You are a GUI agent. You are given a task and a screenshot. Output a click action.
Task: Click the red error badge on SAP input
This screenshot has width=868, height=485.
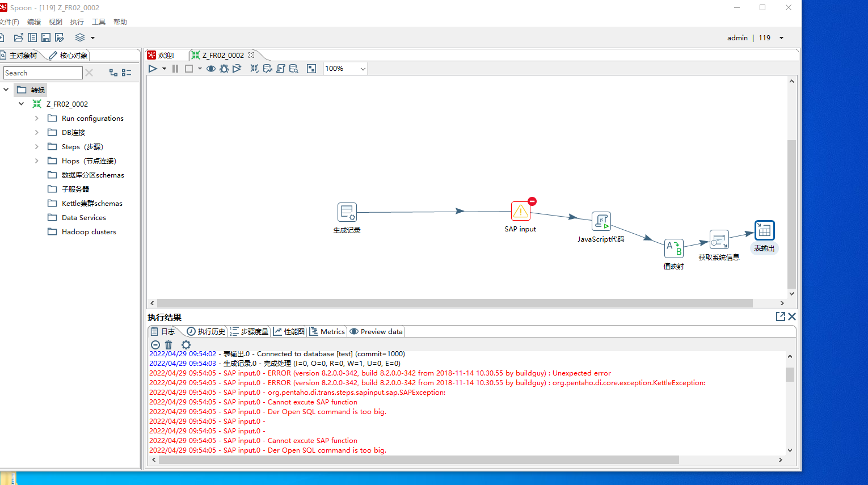(x=532, y=201)
